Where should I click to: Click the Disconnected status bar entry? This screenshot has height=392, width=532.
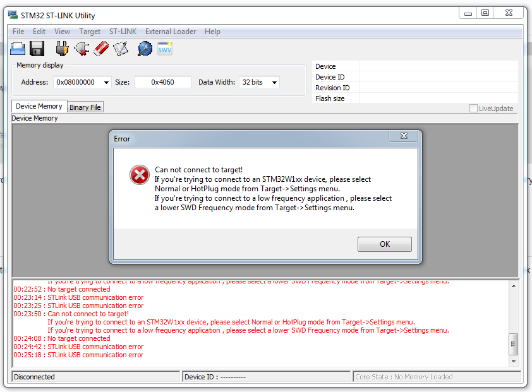96,377
